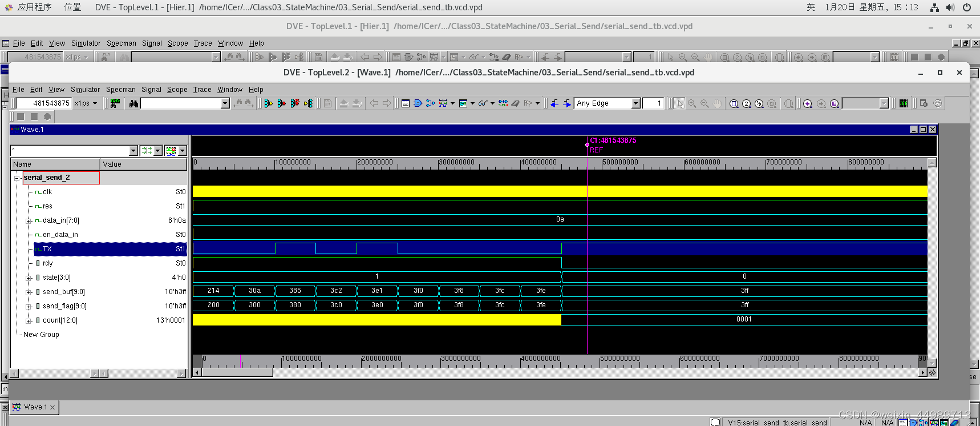Click the run-to-breakpoint icon with red dot
This screenshot has height=426, width=980.
pyautogui.click(x=282, y=103)
